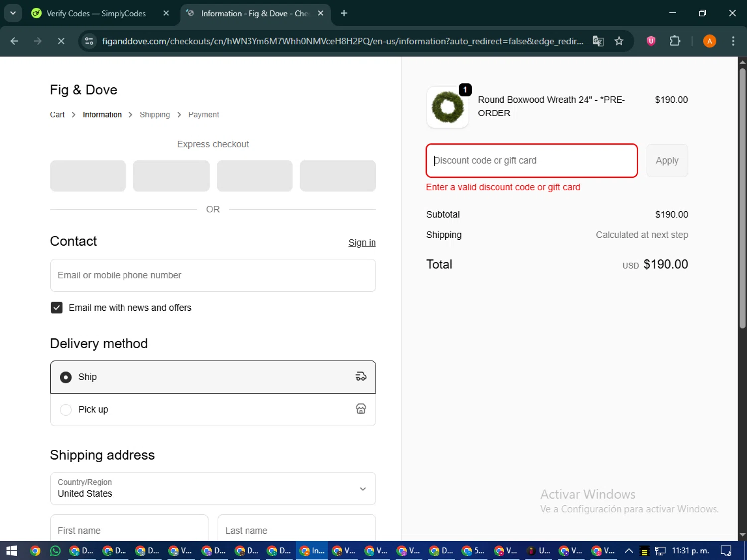
Task: Bookmark this page with the star icon
Action: (x=619, y=41)
